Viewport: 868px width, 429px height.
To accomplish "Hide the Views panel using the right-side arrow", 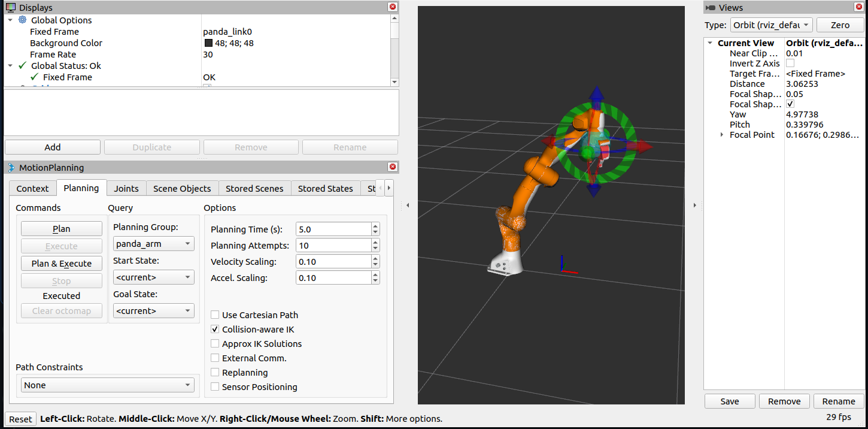I will pos(694,206).
